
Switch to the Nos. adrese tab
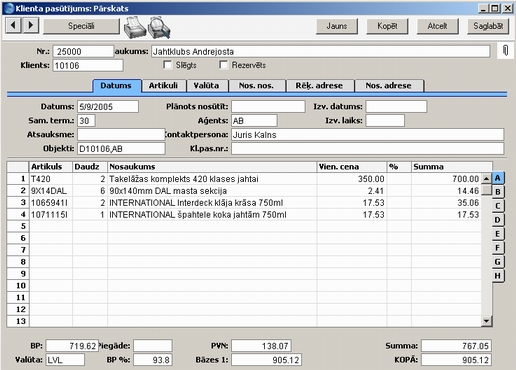[x=389, y=86]
